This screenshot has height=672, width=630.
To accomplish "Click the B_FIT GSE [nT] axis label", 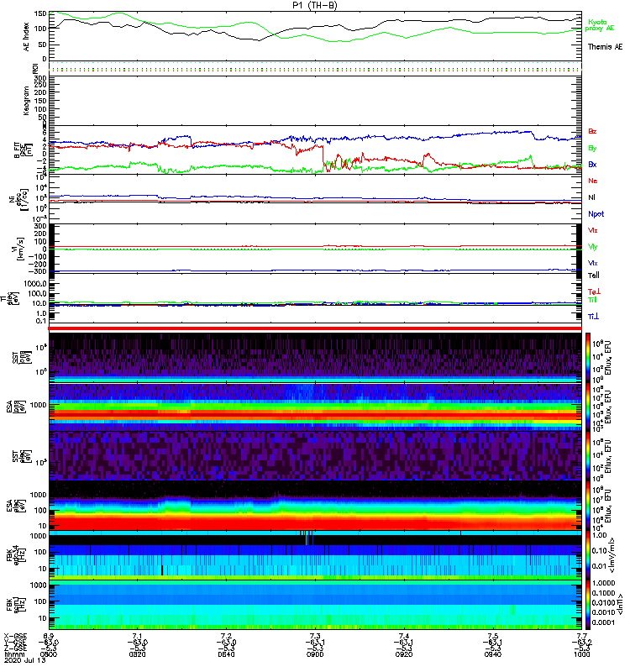I will 24,150.
